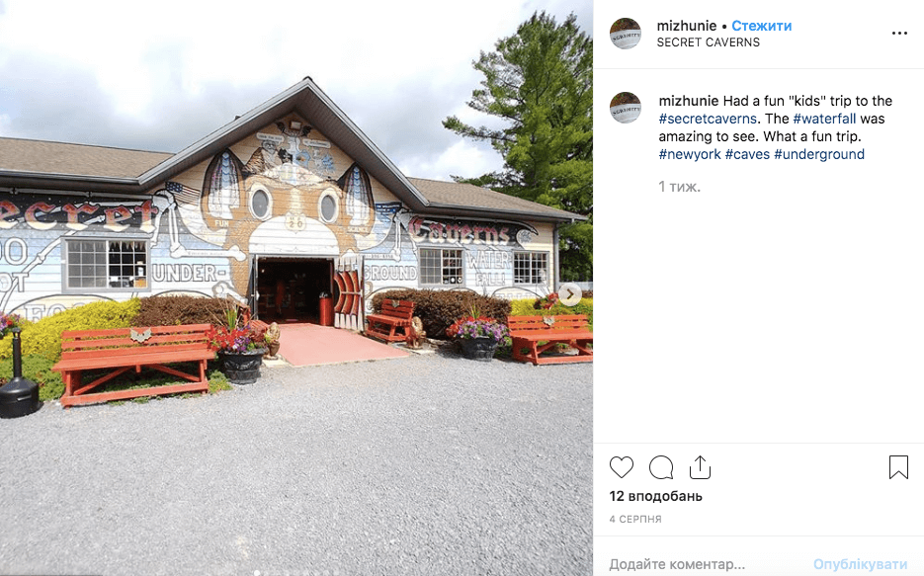Save the post with the bookmark icon
924x576 pixels.
[898, 467]
